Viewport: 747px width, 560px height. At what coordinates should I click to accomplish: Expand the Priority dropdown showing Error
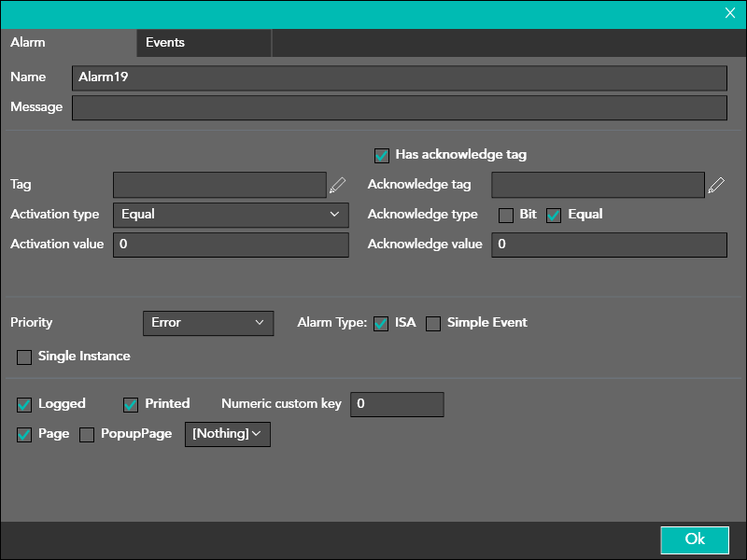click(x=207, y=323)
